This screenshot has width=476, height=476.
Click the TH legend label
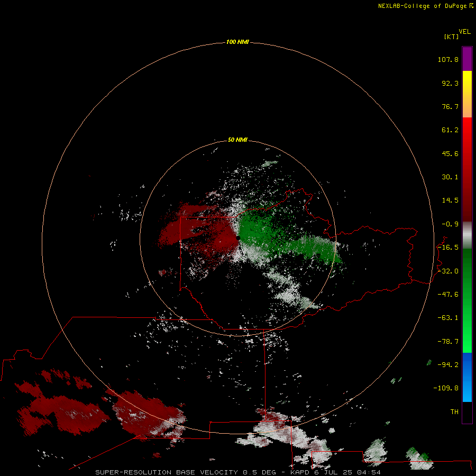[x=454, y=412]
